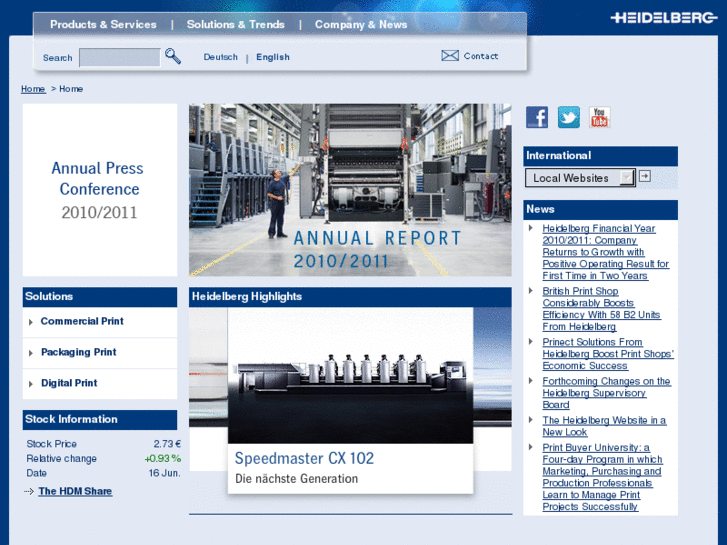Open Packaging Print solution
The image size is (727, 545).
pos(78,353)
